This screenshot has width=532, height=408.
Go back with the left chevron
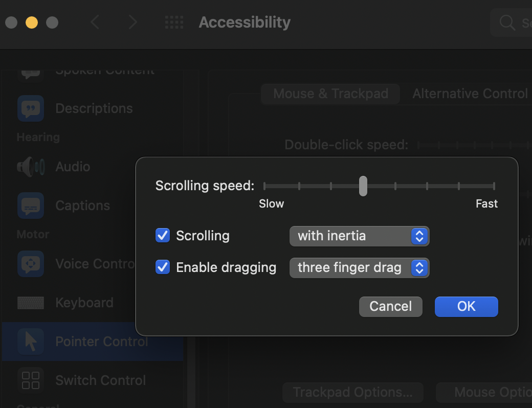(x=95, y=22)
